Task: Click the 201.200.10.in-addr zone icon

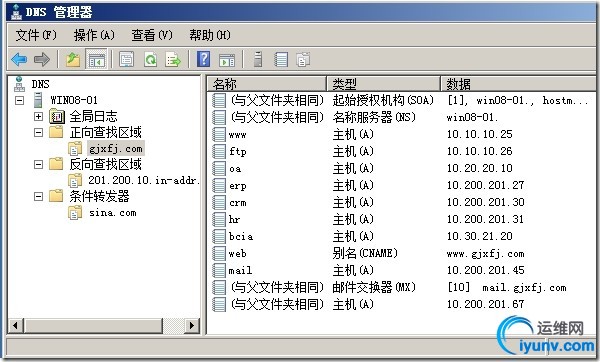Action: (75, 180)
